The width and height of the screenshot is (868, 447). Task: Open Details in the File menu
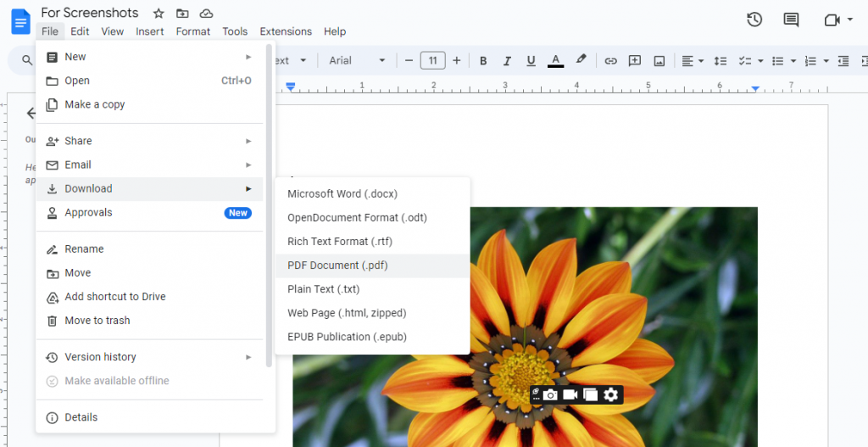(149, 417)
